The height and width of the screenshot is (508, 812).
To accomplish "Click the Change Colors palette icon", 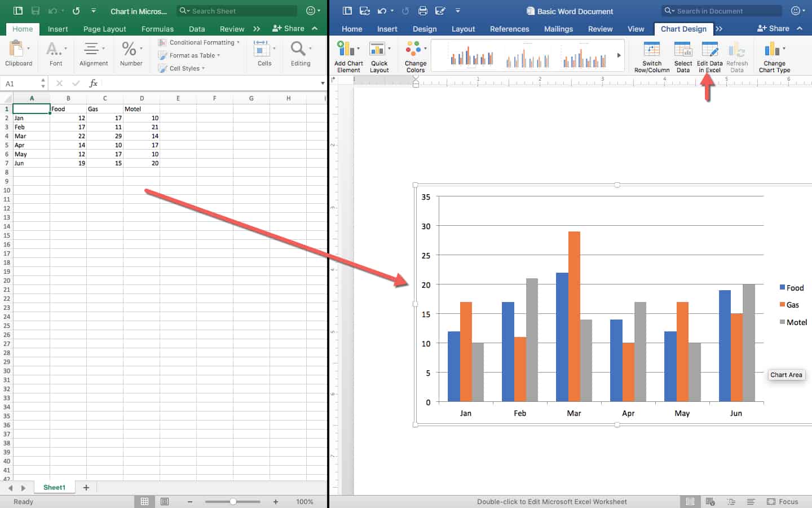I will (x=414, y=50).
